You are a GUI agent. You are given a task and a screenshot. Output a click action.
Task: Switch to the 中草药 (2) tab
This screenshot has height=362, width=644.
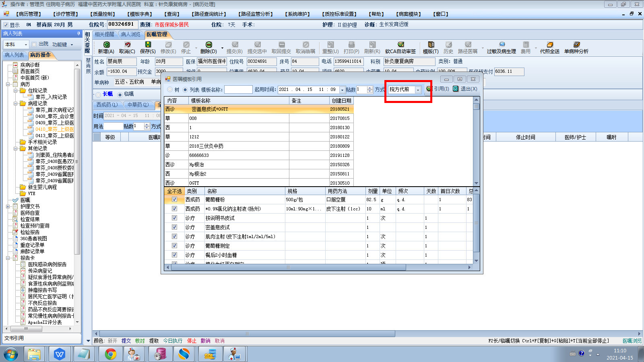(x=138, y=105)
